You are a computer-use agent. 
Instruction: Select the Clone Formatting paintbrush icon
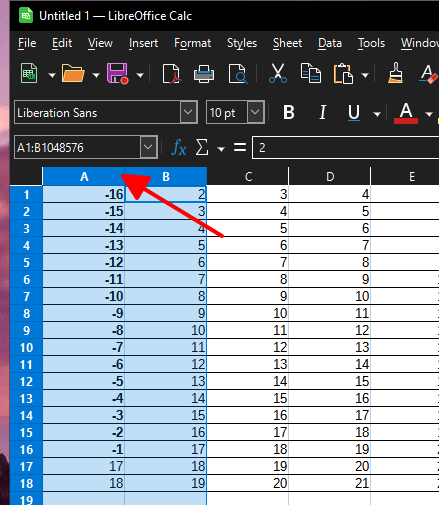[395, 73]
